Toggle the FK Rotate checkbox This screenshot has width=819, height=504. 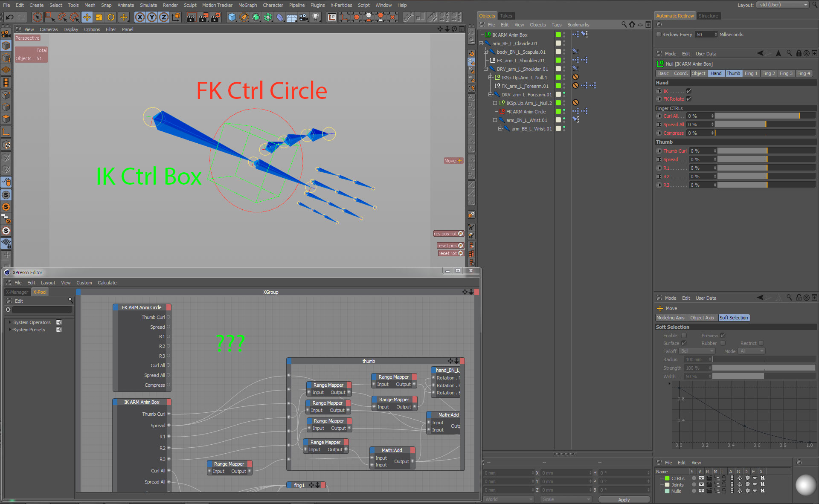(x=688, y=99)
